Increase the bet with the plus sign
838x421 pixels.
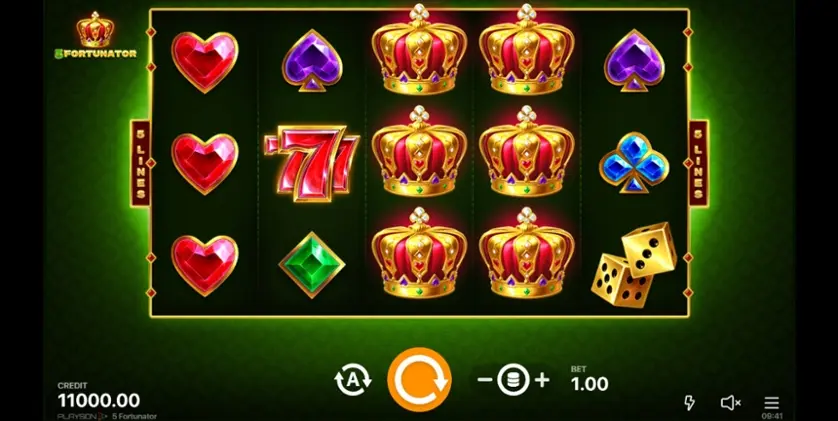pos(542,380)
